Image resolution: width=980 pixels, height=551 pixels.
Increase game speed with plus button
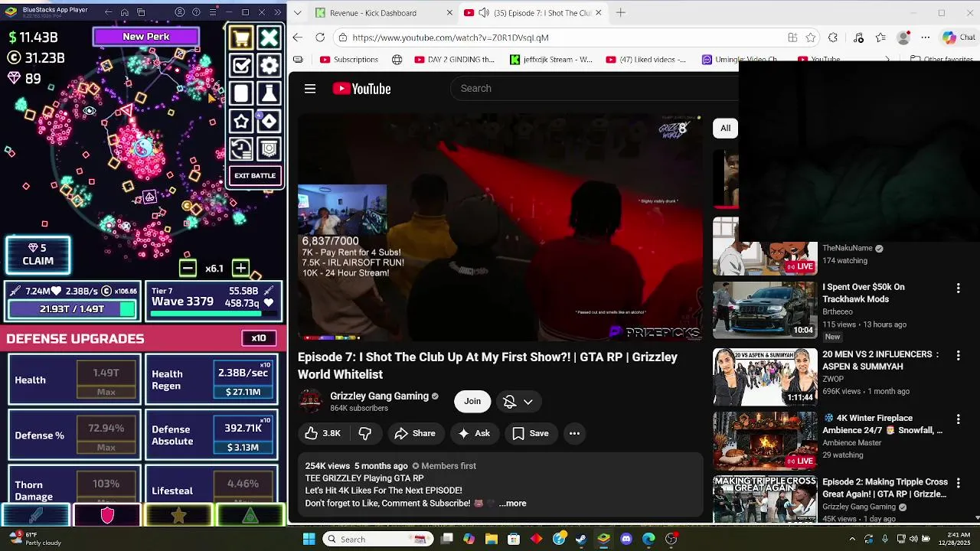[240, 268]
